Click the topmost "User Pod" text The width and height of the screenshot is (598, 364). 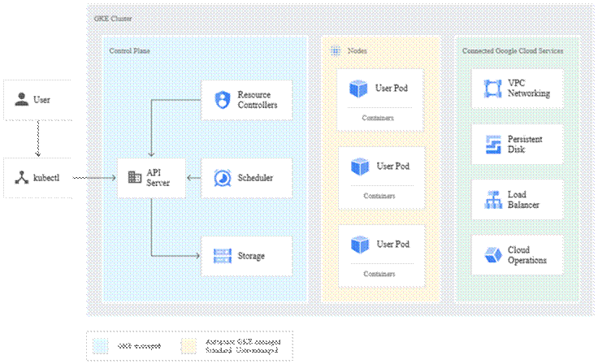[x=392, y=88]
